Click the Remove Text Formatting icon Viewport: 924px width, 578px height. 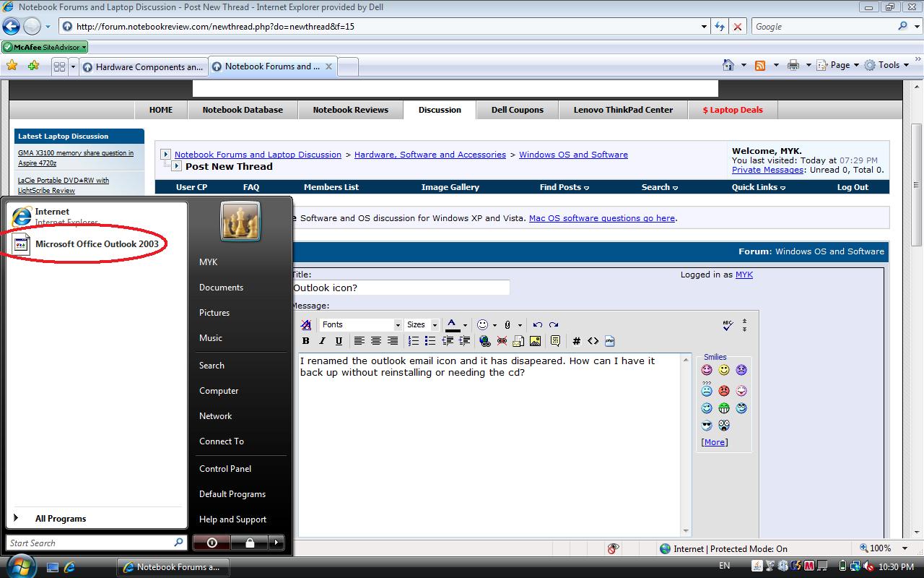[x=306, y=324]
